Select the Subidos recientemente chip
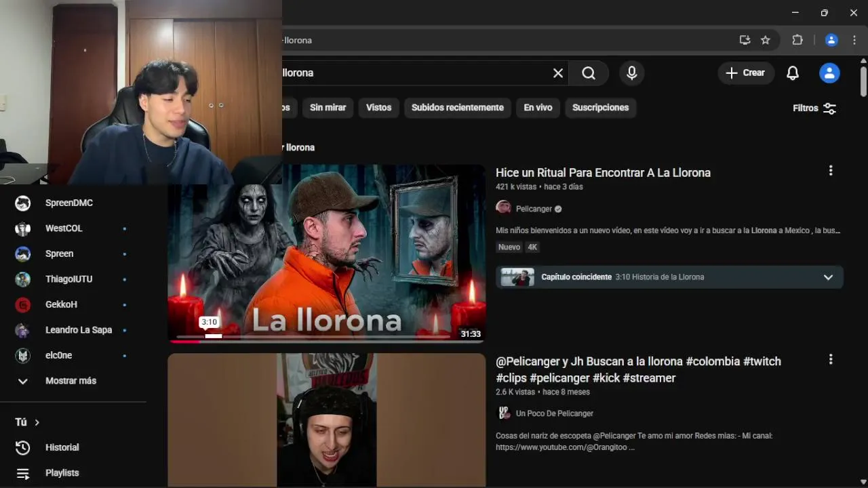The image size is (868, 488). point(457,108)
